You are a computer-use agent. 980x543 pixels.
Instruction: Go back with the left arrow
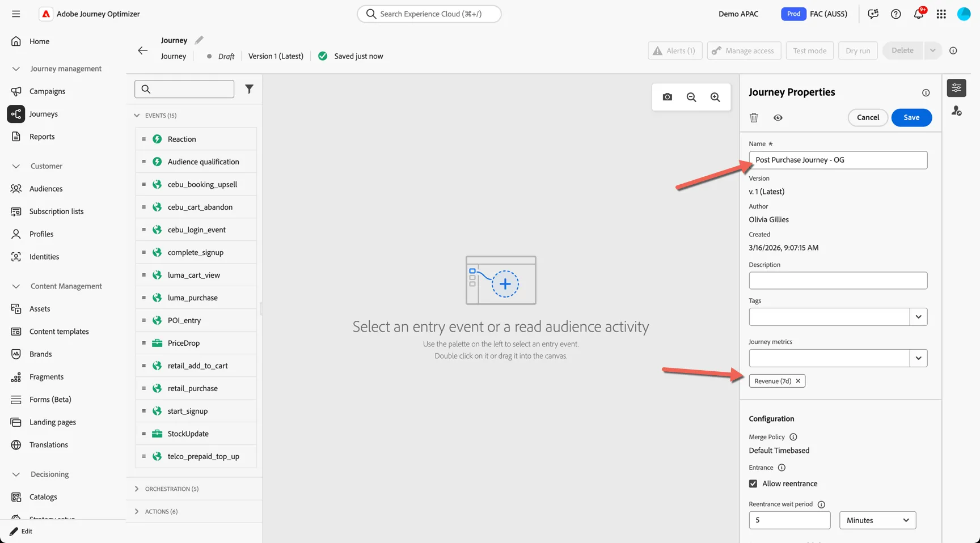click(x=142, y=50)
